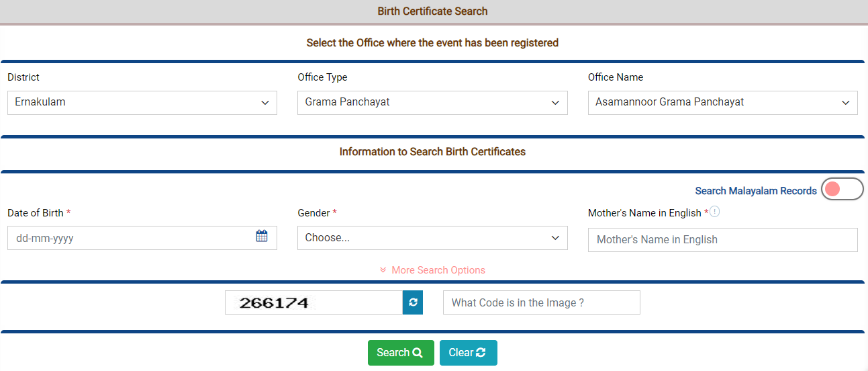Image resolution: width=868 pixels, height=371 pixels.
Task: Click the green Search button
Action: (401, 353)
